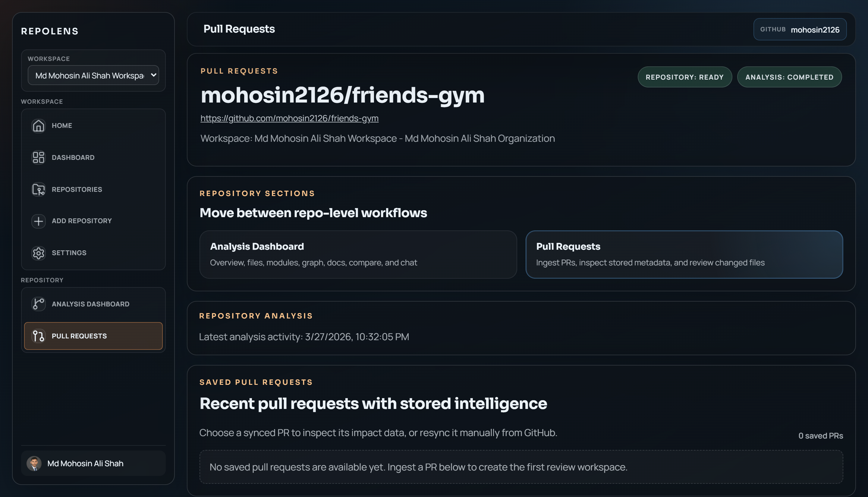The width and height of the screenshot is (868, 497).
Task: Open the Analysis Dashboard workflow card
Action: 358,254
